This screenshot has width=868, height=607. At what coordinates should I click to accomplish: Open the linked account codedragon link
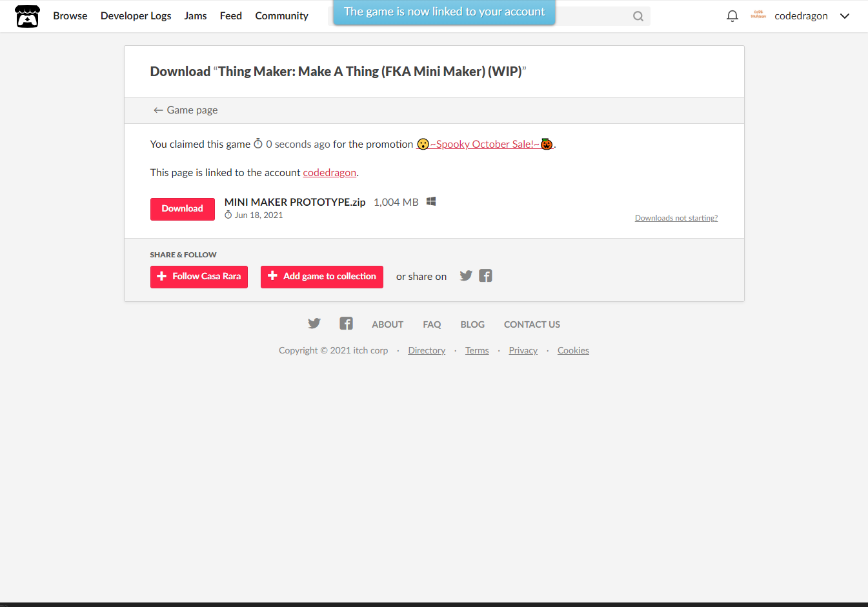330,173
